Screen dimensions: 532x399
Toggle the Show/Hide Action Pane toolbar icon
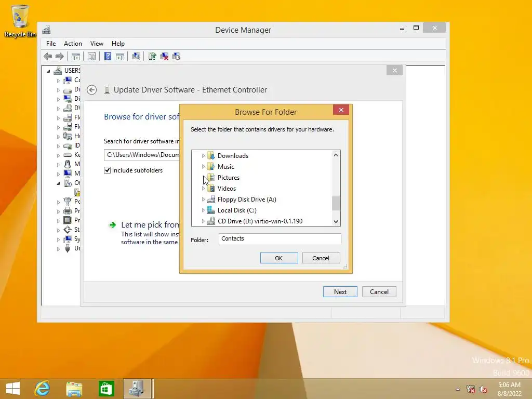120,56
